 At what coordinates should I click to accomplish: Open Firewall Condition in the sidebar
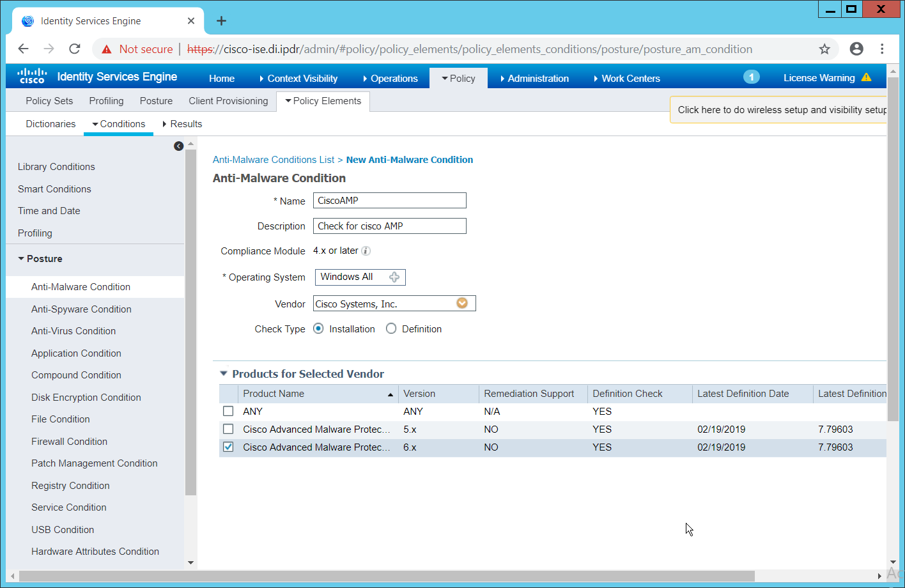click(69, 441)
